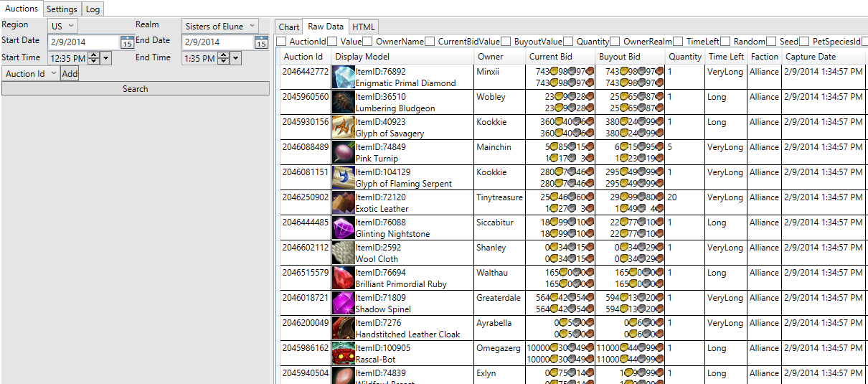This screenshot has height=384, width=868.
Task: Click the item icon in Exlyn's row
Action: [x=343, y=375]
